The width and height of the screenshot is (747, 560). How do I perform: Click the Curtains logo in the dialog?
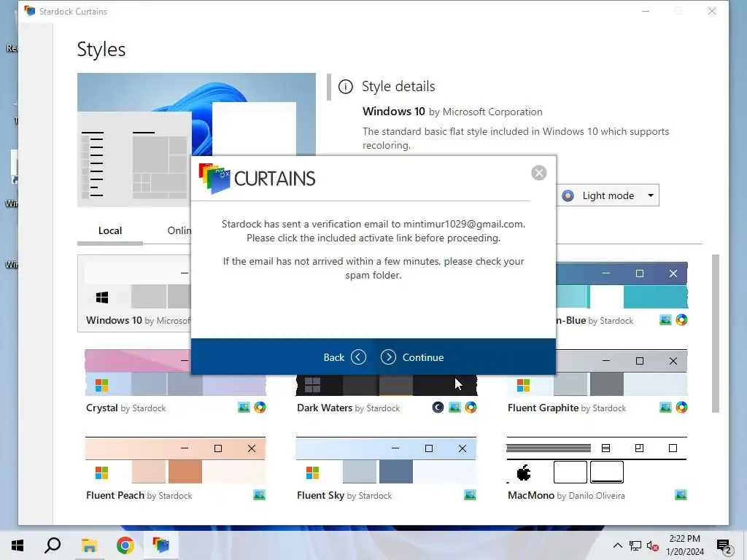[x=258, y=179]
